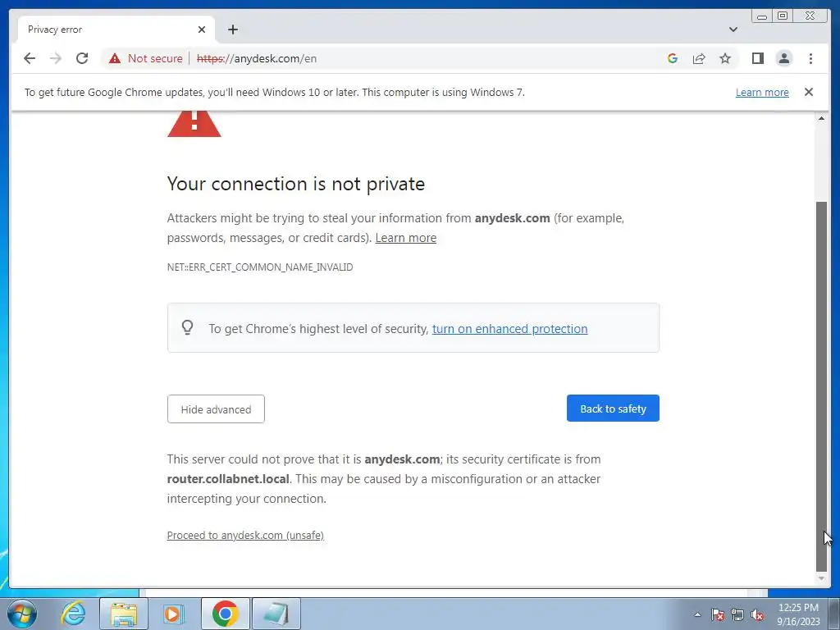
Task: Open Chrome three-dot menu
Action: pos(810,58)
